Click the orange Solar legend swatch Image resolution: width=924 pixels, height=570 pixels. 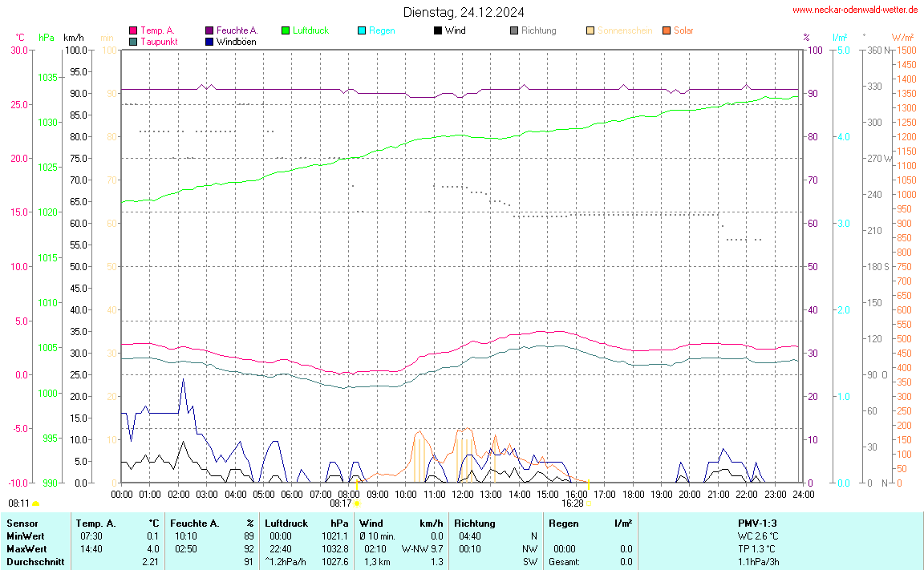click(x=667, y=30)
